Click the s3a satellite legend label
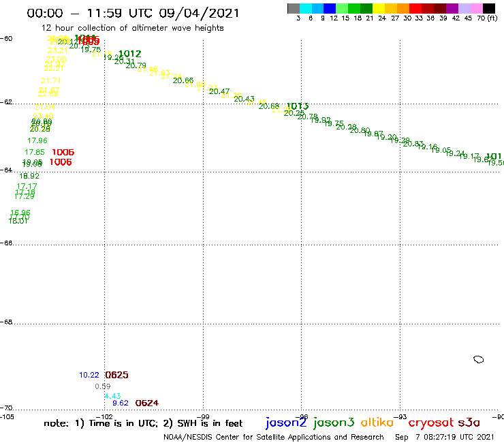Image resolution: width=504 pixels, height=443 pixels. pos(469,423)
